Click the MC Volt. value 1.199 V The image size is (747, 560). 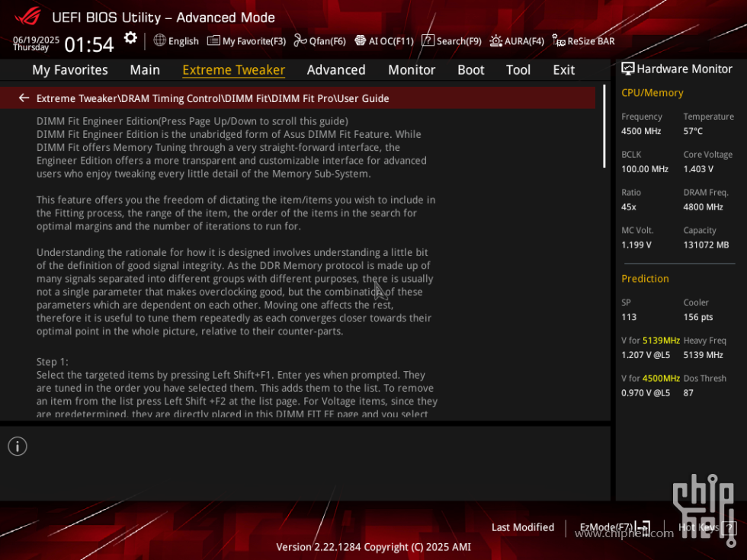click(x=636, y=245)
